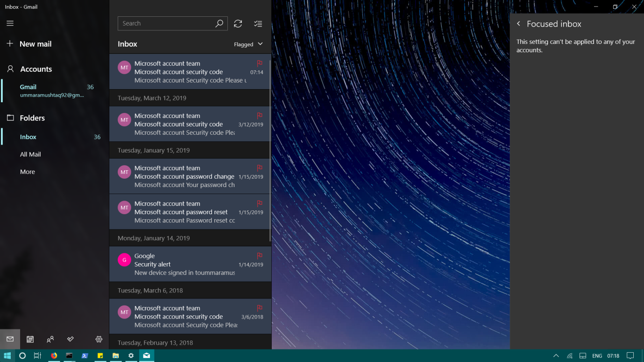
Task: Select the All Mail folder
Action: click(x=30, y=154)
